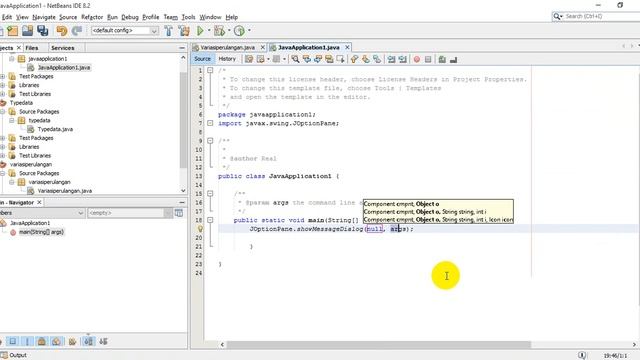Run the project with green play icon
This screenshot has width=640, height=360.
pos(200,31)
